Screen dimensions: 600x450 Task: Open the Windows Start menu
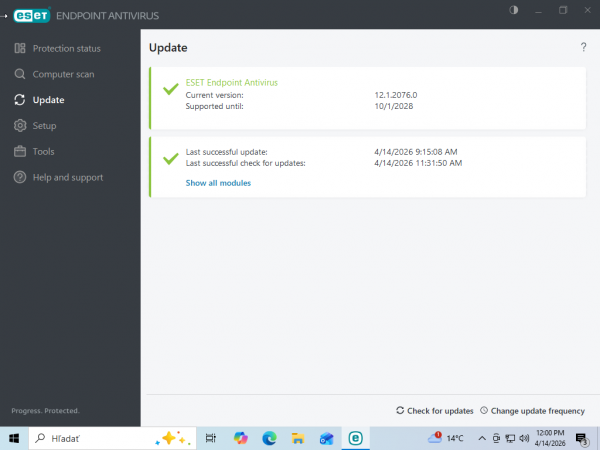click(14, 438)
